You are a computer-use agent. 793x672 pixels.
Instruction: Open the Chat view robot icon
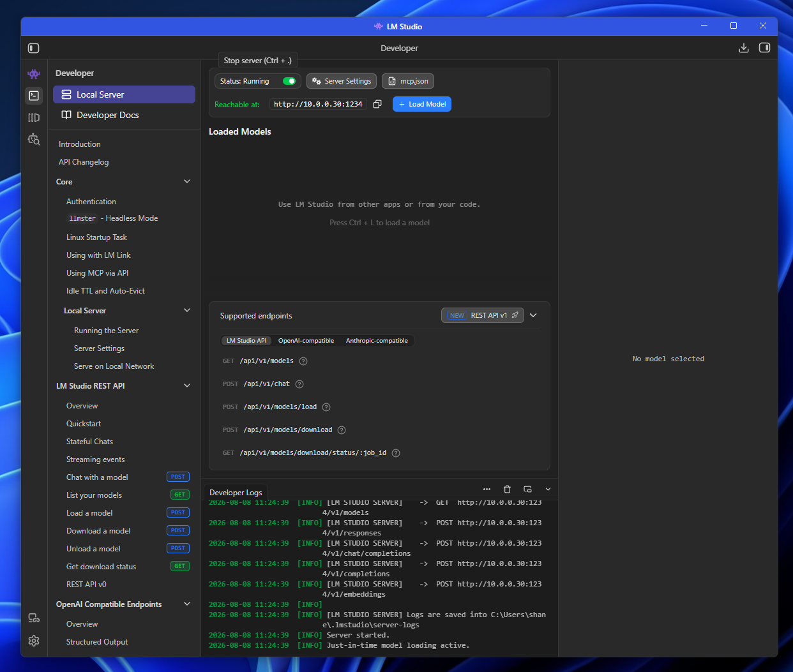[34, 74]
